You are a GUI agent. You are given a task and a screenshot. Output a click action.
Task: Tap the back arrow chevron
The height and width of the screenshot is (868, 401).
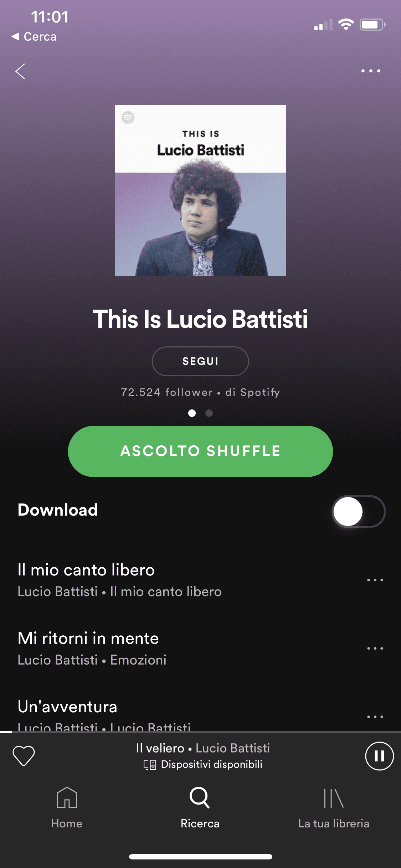coord(20,71)
